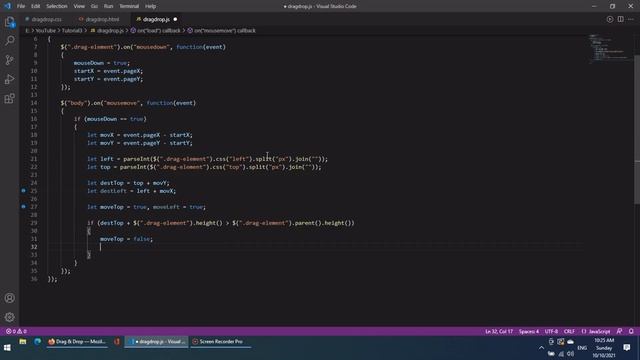Click CRLF end of line selector

point(569,331)
